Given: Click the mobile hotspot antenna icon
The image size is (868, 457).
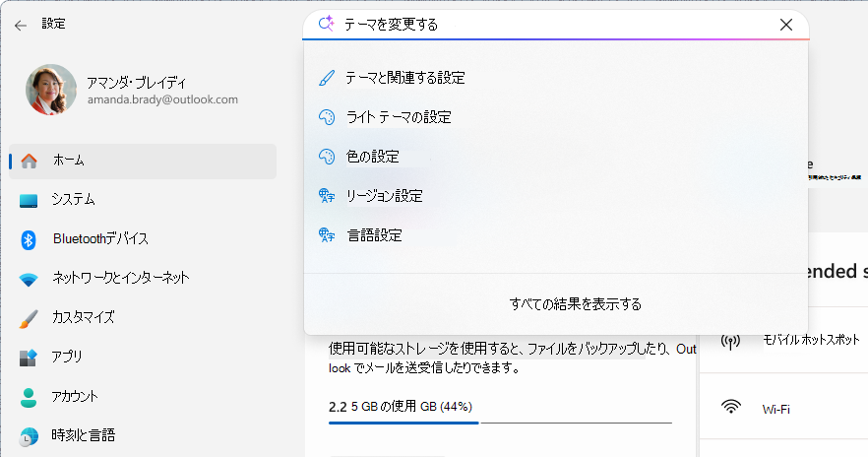Looking at the screenshot, I should 730,341.
